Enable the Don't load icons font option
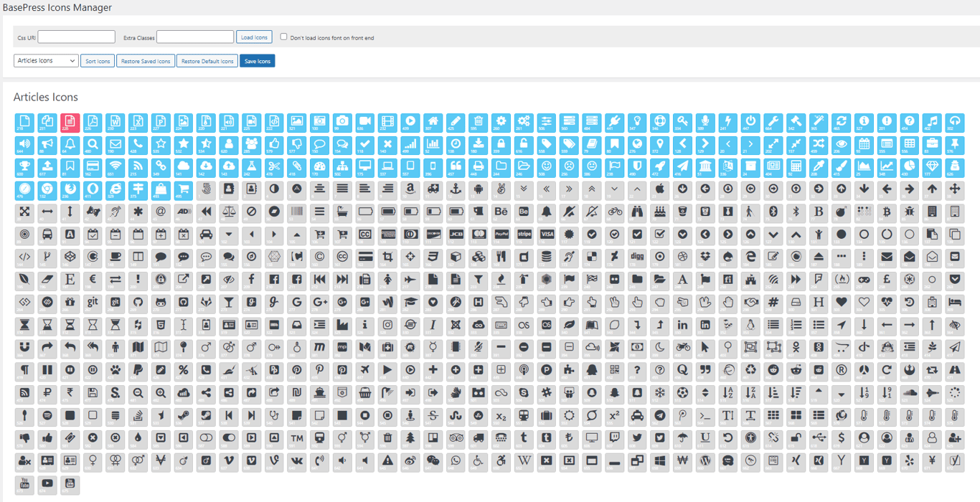The height and width of the screenshot is (502, 980). click(283, 37)
